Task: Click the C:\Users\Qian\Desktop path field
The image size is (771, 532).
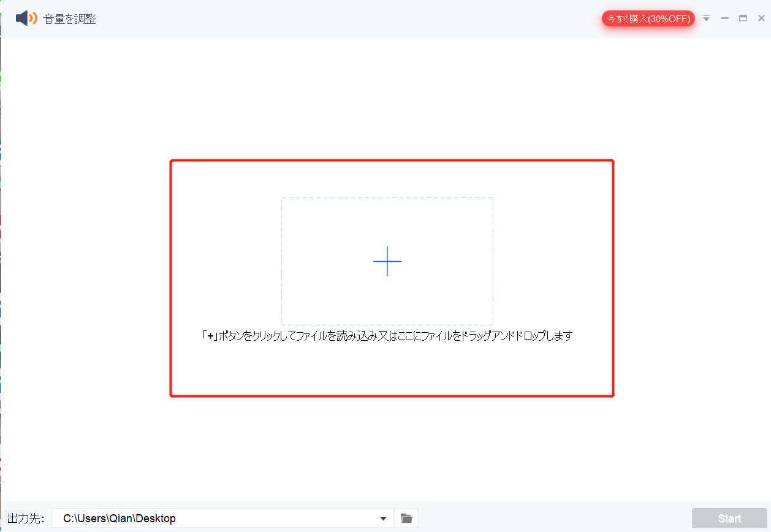Action: click(222, 519)
